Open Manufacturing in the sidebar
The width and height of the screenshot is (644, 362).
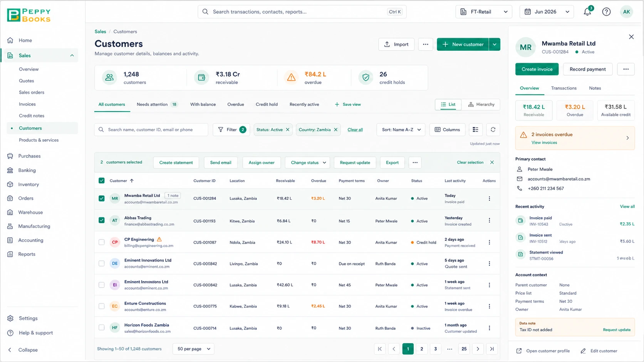click(x=34, y=226)
